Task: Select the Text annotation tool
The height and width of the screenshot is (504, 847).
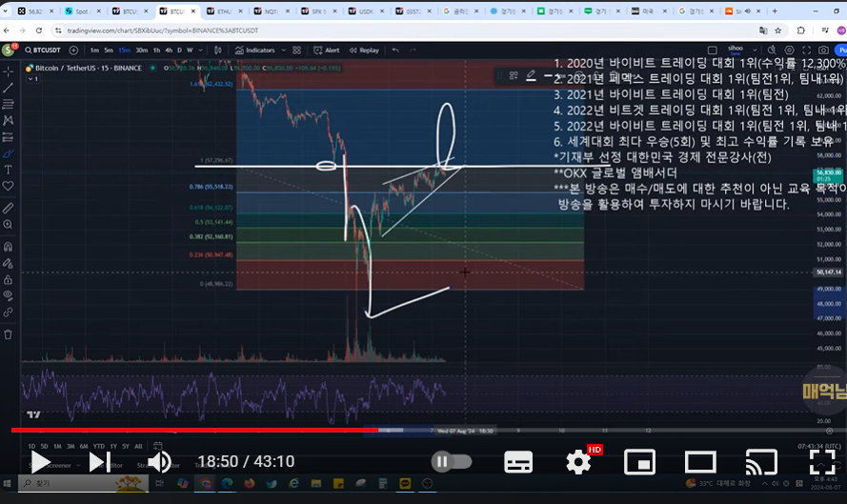Action: [x=9, y=170]
